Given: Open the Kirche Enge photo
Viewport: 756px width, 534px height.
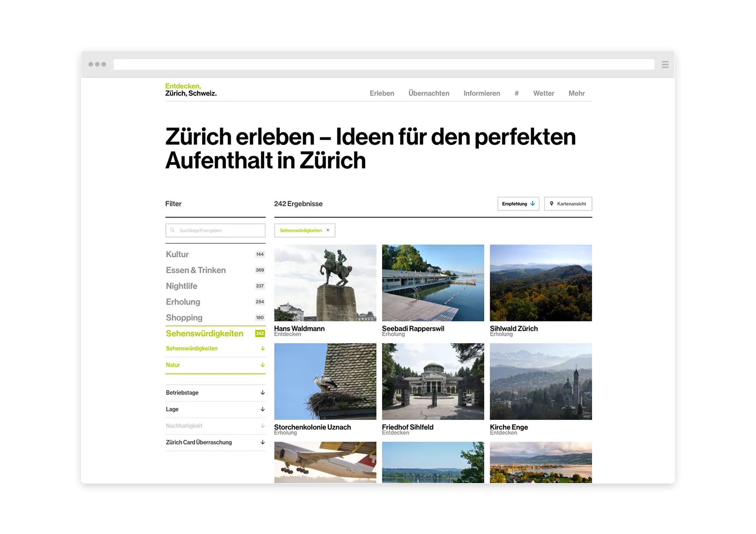Looking at the screenshot, I should [541, 381].
